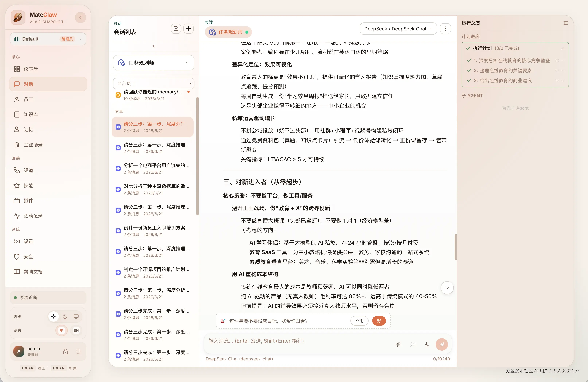The image size is (588, 382).
Task: Decline goal suggestion with 不用
Action: 359,321
